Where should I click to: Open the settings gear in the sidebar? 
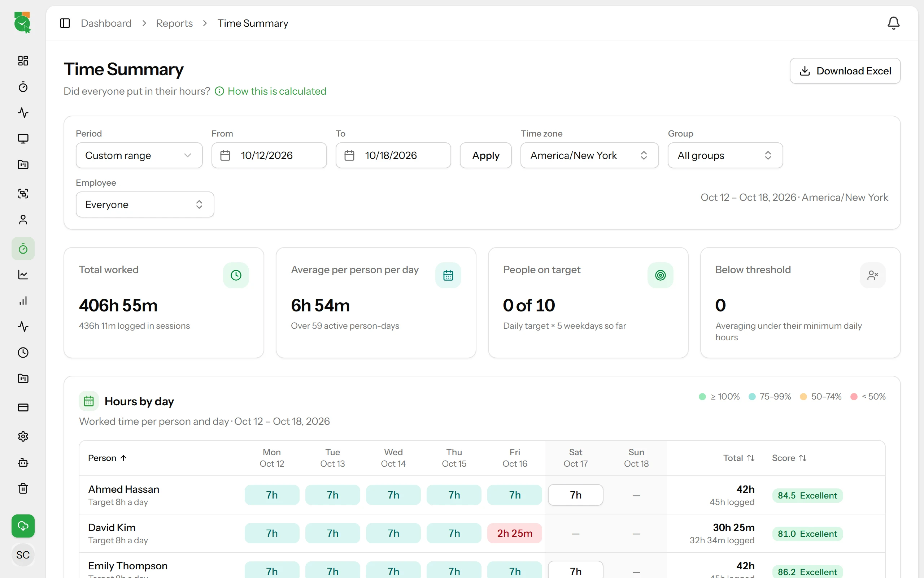(x=23, y=436)
